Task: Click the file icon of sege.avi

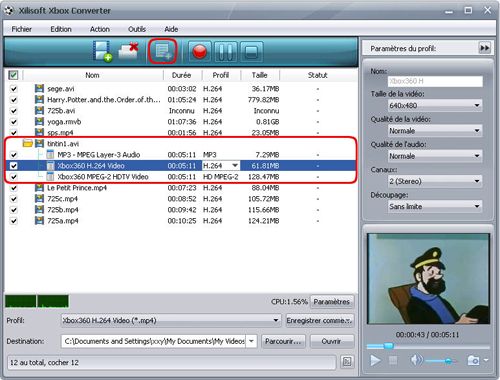Action: coord(39,89)
